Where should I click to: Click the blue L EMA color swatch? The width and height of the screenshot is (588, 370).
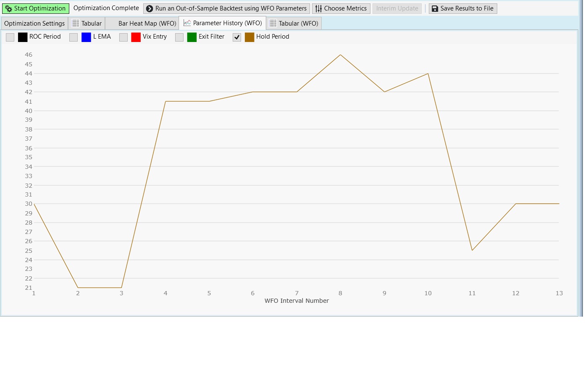(x=86, y=37)
